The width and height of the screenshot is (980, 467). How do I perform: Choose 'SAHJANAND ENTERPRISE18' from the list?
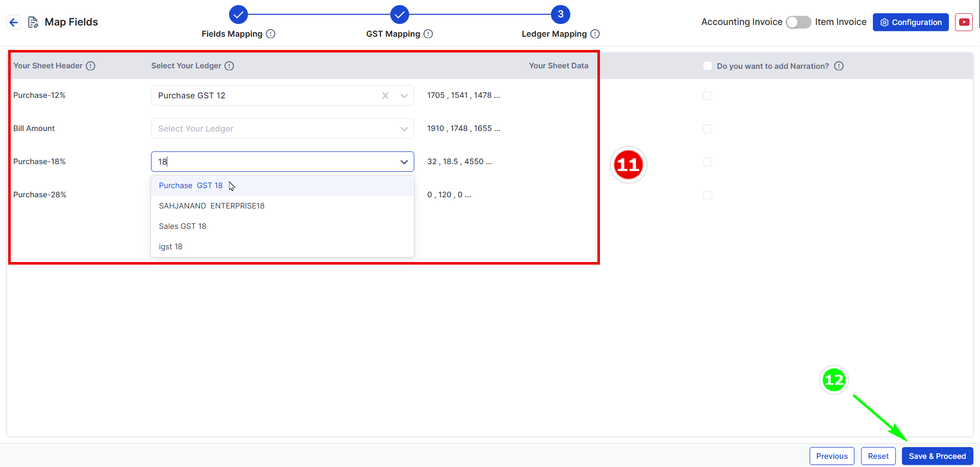pos(283,206)
